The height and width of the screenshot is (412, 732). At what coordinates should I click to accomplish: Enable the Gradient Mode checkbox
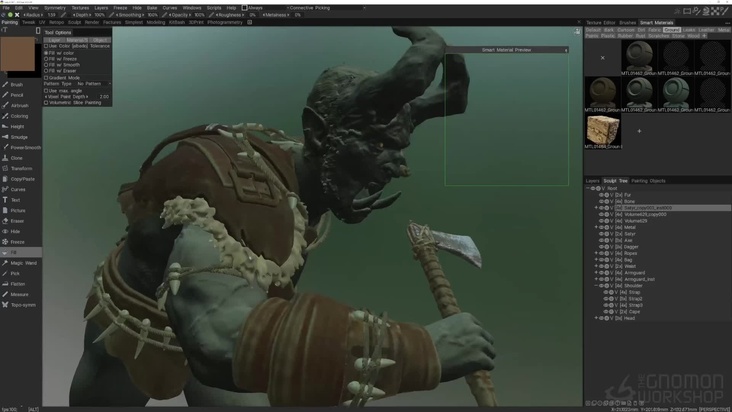point(46,78)
